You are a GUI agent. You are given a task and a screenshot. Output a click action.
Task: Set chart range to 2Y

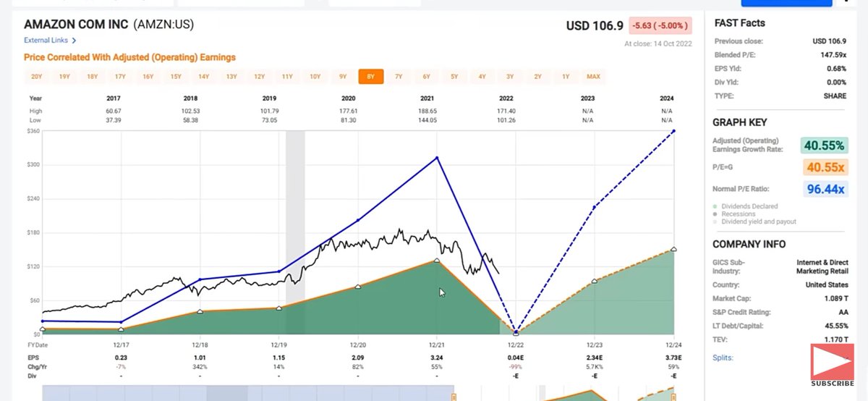pyautogui.click(x=537, y=77)
